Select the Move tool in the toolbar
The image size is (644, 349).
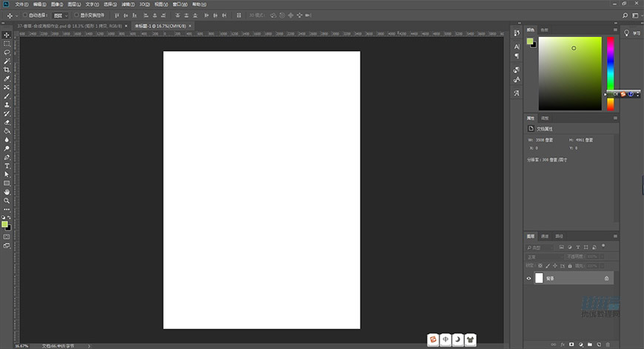click(x=7, y=35)
